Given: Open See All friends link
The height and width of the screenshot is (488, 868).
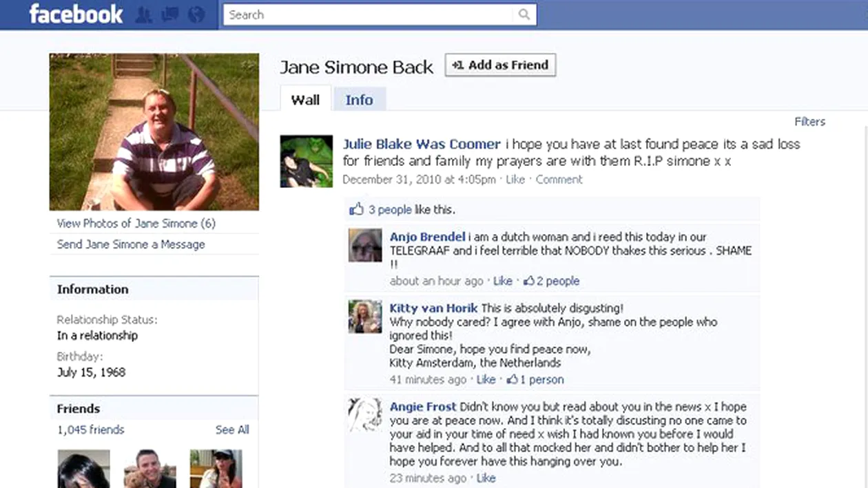Looking at the screenshot, I should pos(232,429).
